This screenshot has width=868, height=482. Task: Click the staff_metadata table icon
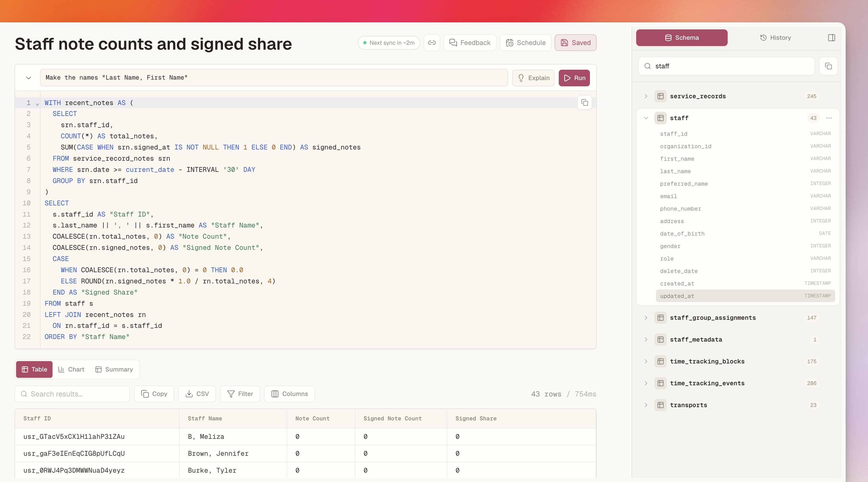click(x=660, y=340)
